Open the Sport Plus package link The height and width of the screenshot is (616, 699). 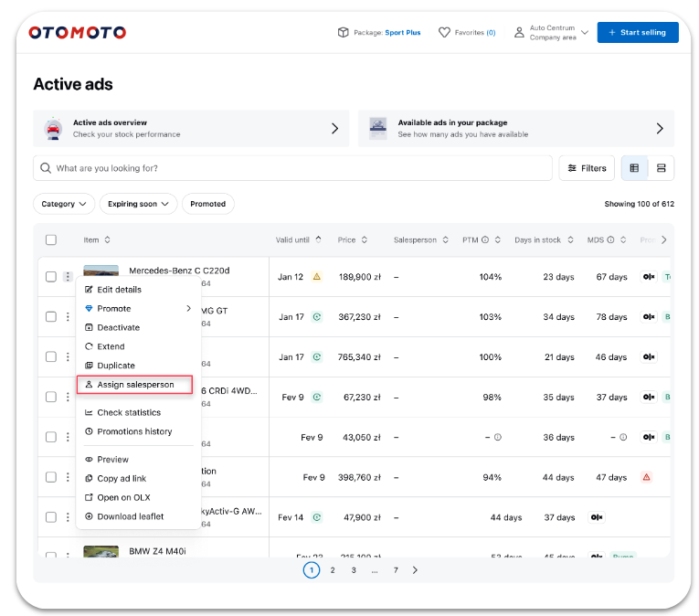(x=403, y=33)
